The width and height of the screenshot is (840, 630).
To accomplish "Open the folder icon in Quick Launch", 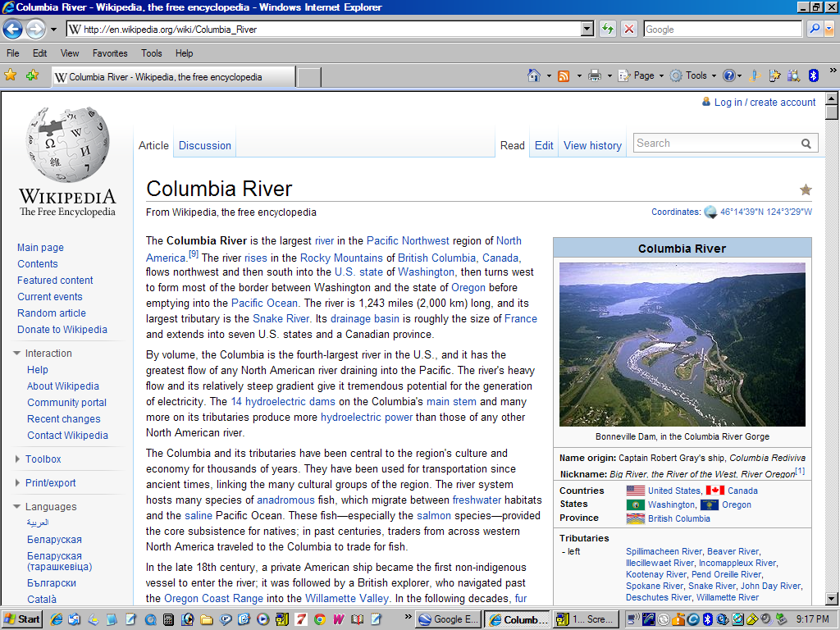I will 206,620.
